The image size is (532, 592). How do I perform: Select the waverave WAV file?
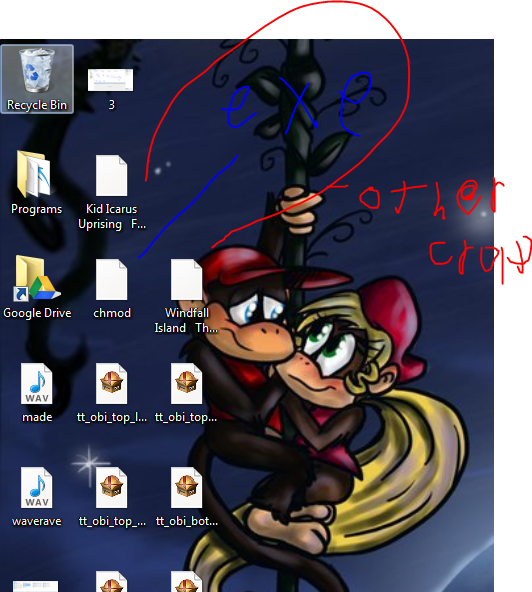click(x=37, y=496)
